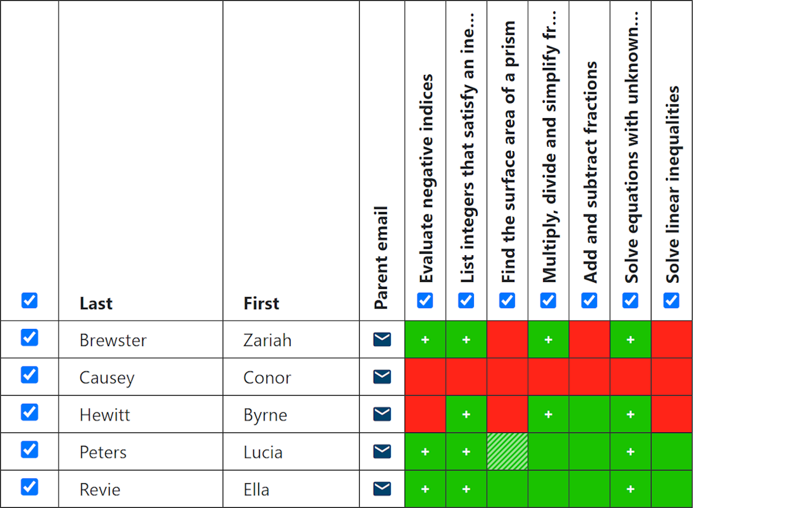The image size is (812, 508).
Task: Select the plus icon for Hewitt under List integers
Action: [466, 414]
